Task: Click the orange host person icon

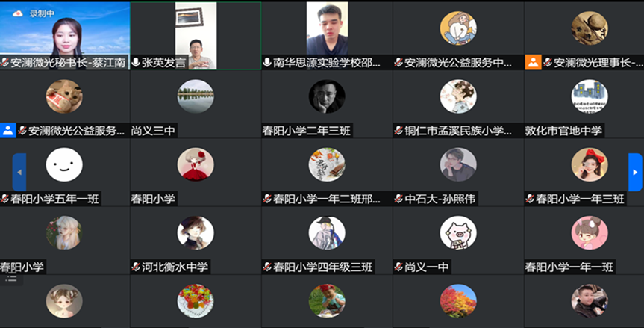Action: (x=533, y=63)
